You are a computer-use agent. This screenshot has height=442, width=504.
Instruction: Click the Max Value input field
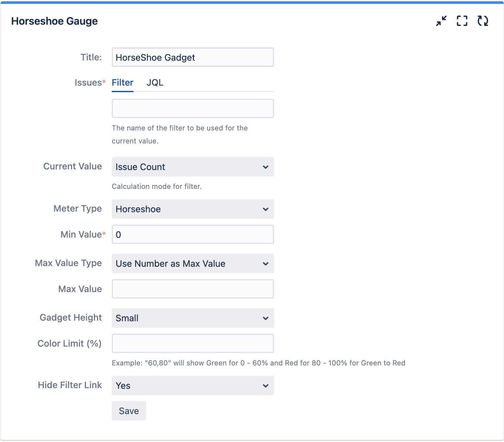[193, 289]
